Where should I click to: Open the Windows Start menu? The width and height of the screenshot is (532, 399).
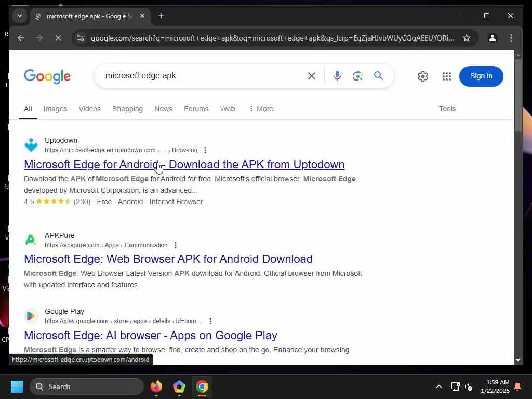(17, 387)
